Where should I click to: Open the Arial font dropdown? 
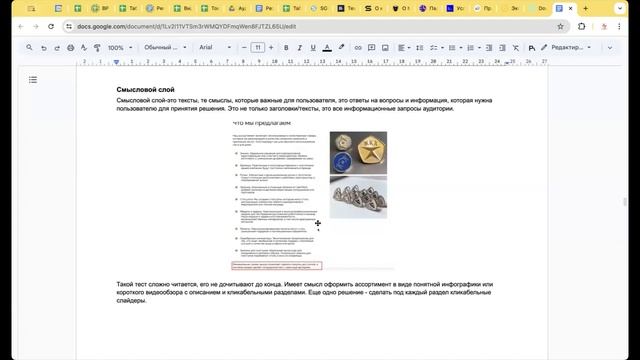click(x=215, y=48)
